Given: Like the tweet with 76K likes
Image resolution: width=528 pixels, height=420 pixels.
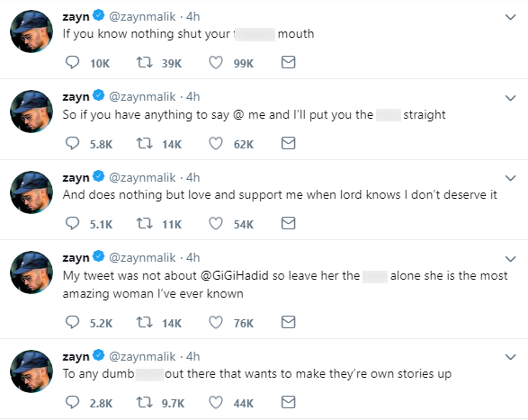Looking at the screenshot, I should pyautogui.click(x=216, y=322).
